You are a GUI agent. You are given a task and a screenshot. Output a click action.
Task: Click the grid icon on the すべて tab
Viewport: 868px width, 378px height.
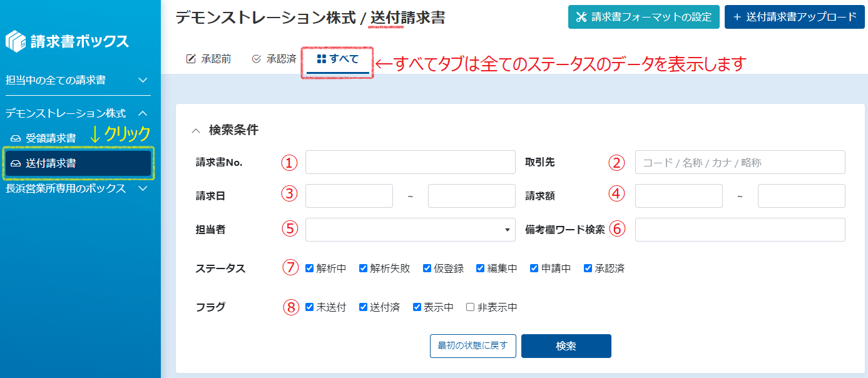coord(321,59)
